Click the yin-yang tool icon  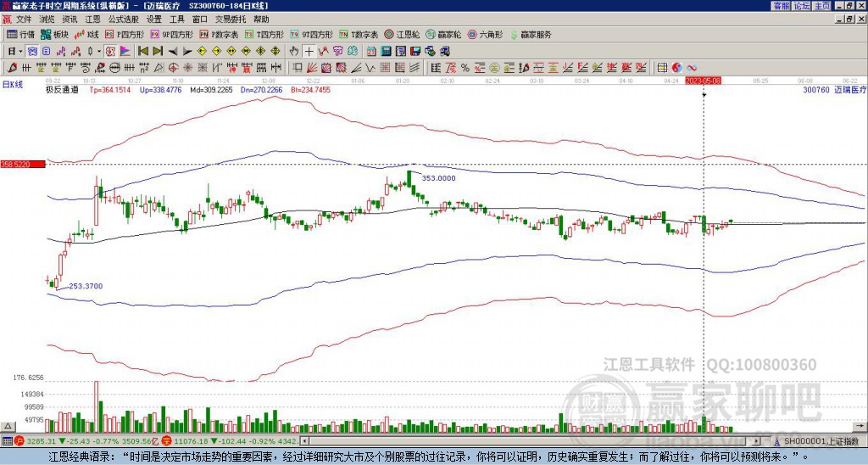676,68
